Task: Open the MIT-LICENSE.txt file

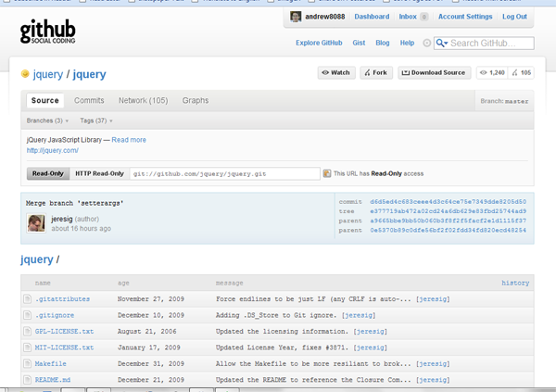Action: [x=64, y=348]
